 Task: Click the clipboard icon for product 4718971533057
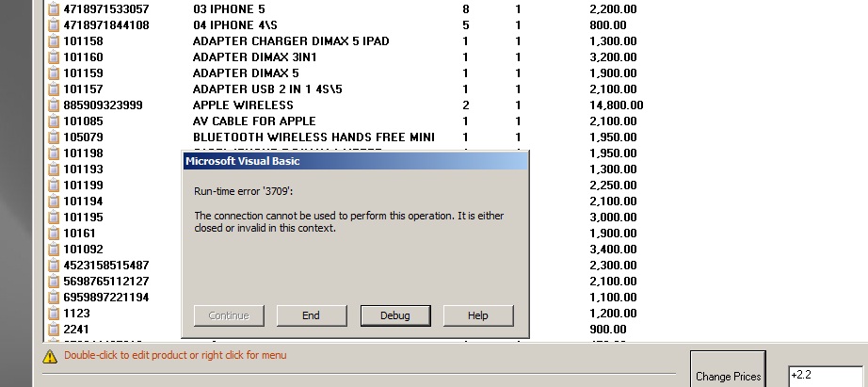pyautogui.click(x=53, y=8)
